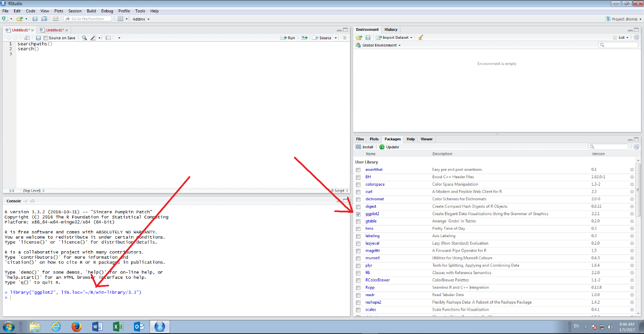Open Microsoft Word from the taskbar
644x334 pixels.
[97, 327]
